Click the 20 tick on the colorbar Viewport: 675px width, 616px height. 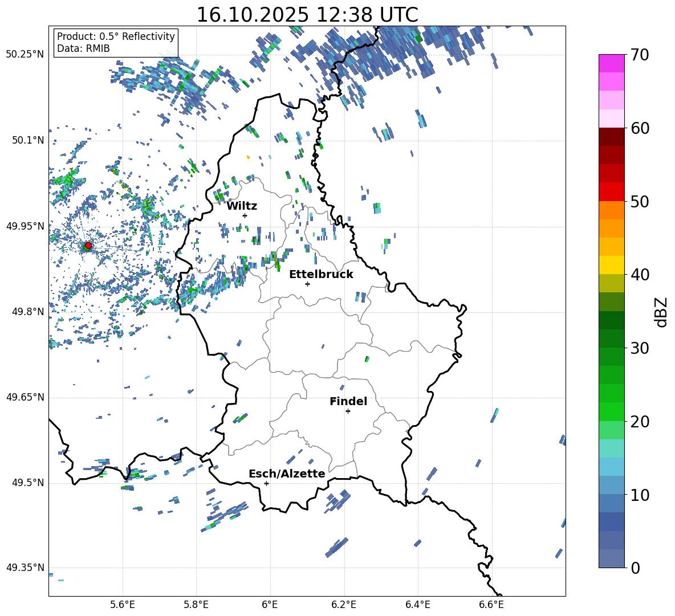[x=639, y=421]
